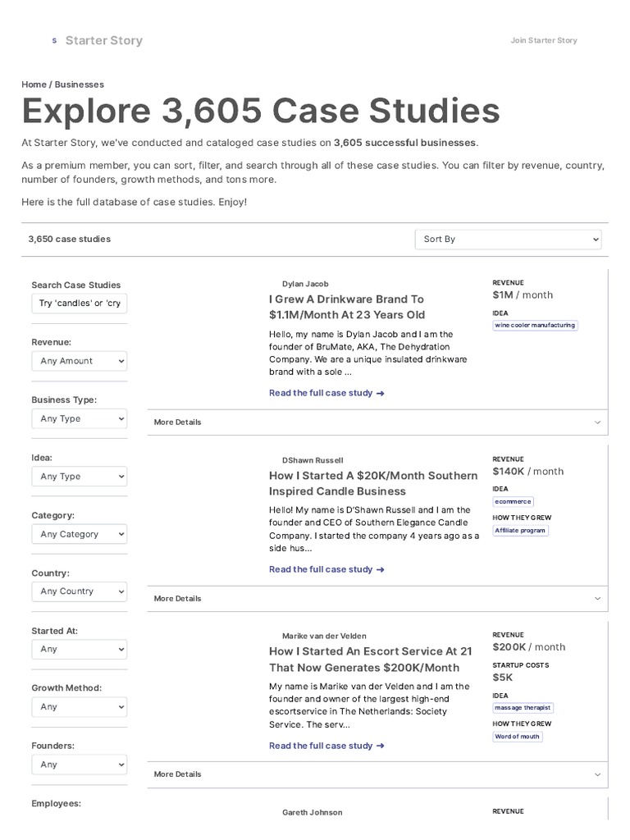630x840 pixels.
Task: Click the wine cooler manufacturing tag
Action: pyautogui.click(x=534, y=326)
